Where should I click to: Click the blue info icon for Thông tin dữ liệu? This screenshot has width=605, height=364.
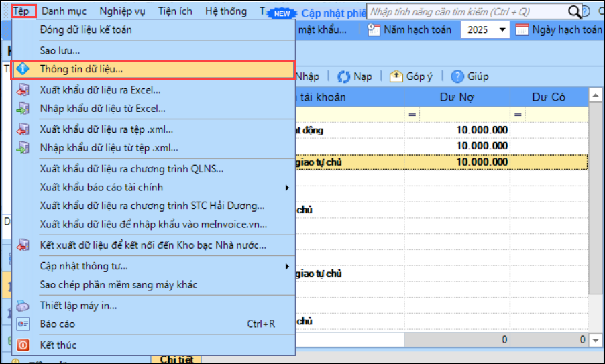(24, 69)
